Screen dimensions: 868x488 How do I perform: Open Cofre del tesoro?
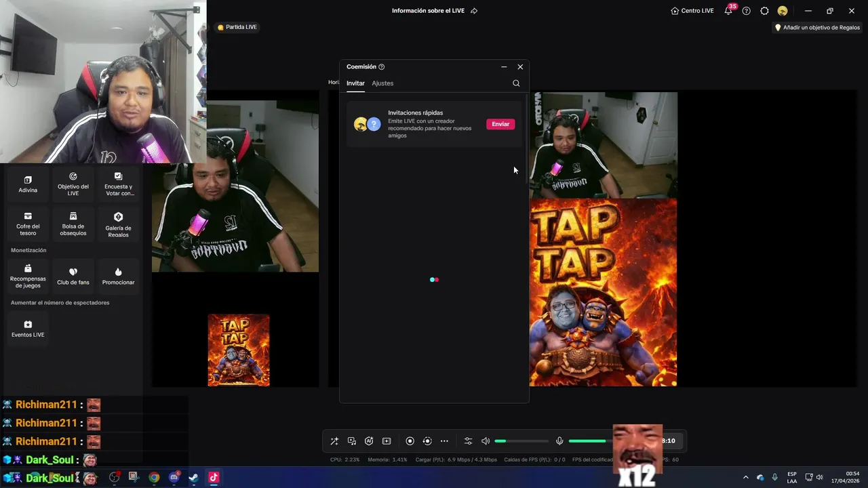coord(28,224)
